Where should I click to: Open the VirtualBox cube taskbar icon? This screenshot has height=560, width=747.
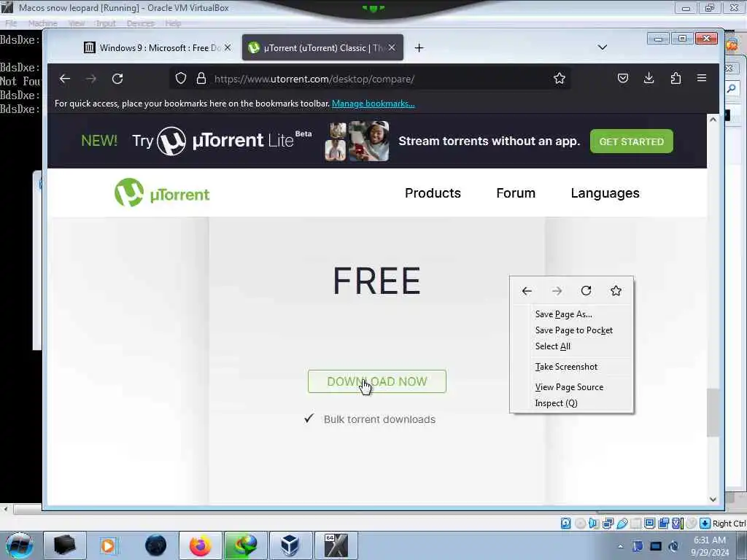tap(290, 545)
